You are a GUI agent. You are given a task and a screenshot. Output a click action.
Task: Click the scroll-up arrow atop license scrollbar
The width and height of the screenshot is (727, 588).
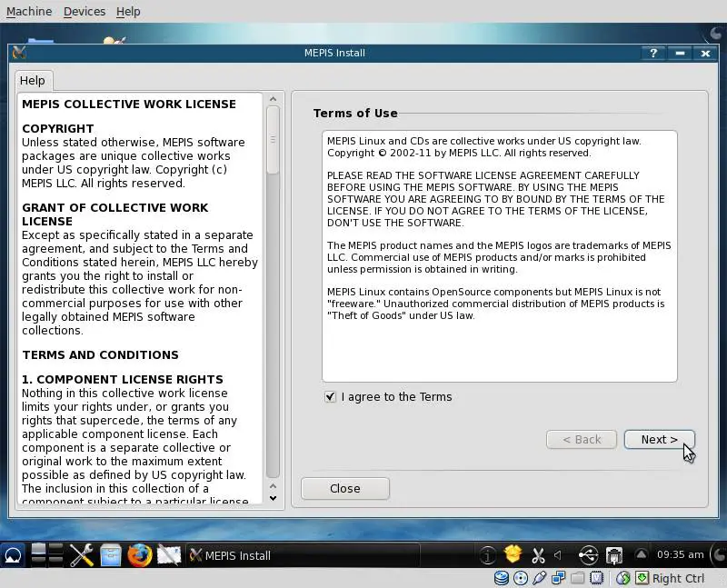coord(274,99)
